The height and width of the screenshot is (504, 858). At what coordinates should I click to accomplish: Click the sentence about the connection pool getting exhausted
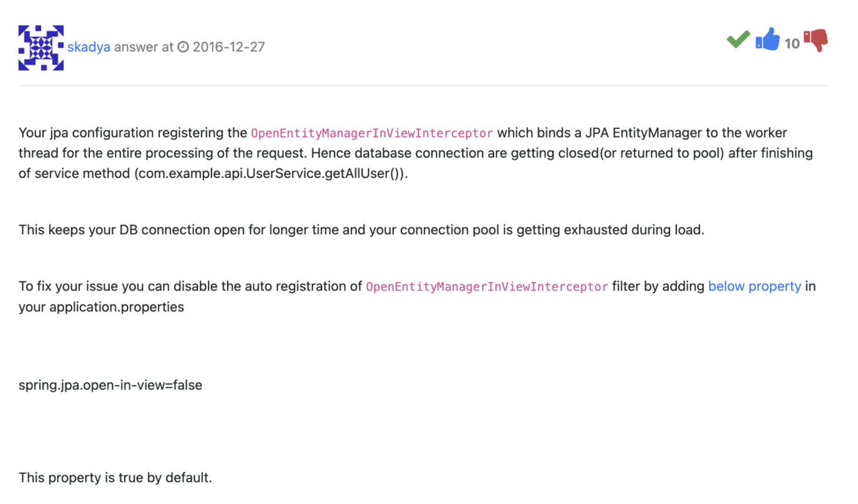click(361, 230)
